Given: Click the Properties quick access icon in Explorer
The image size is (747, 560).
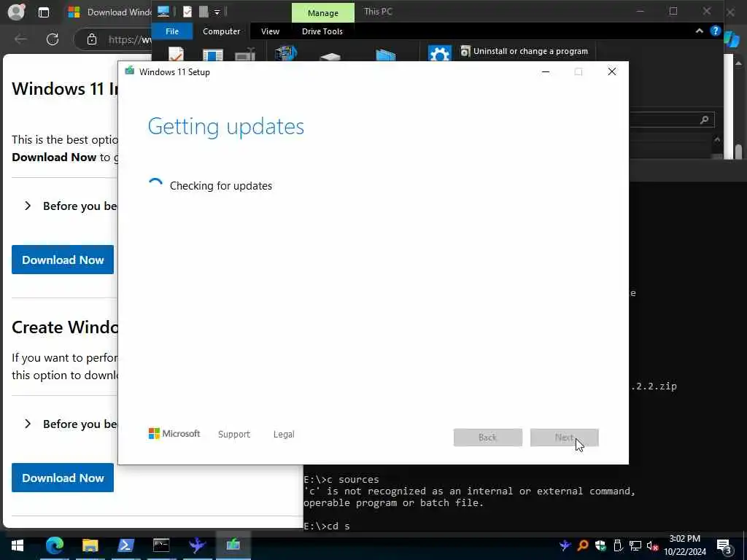Looking at the screenshot, I should click(x=187, y=12).
